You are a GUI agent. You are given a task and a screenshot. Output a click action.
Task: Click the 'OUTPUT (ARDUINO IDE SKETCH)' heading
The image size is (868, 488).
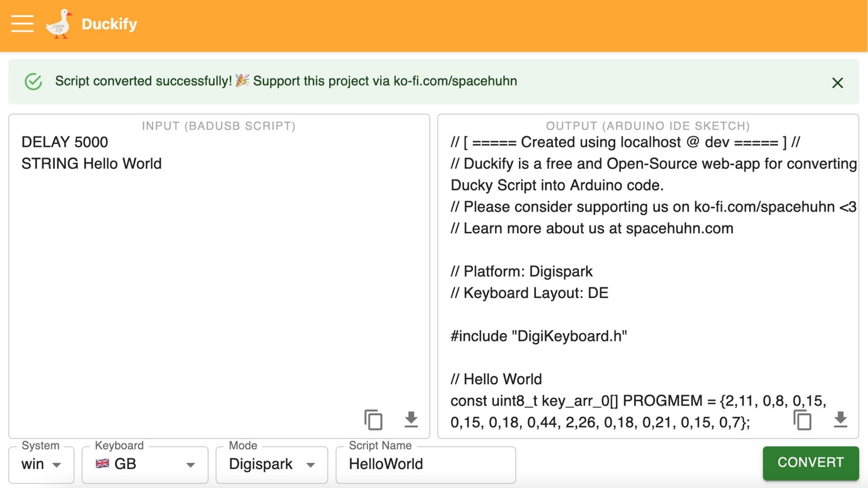click(648, 126)
